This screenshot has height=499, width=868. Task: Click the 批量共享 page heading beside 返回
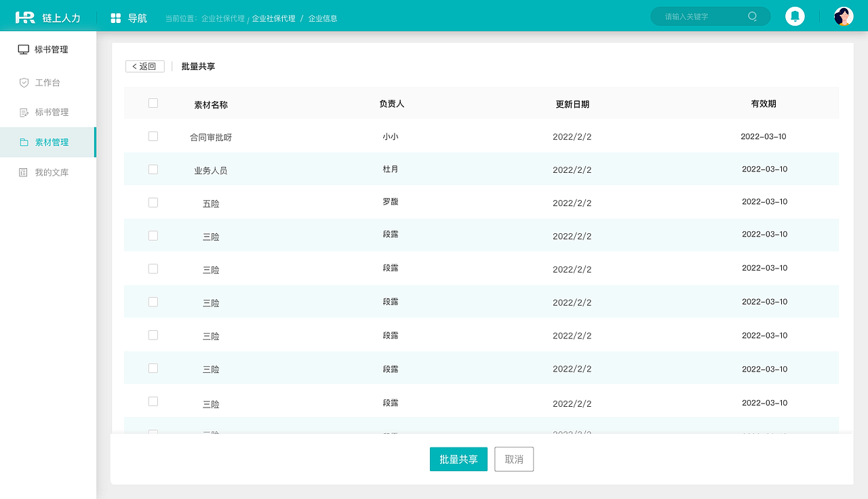198,66
